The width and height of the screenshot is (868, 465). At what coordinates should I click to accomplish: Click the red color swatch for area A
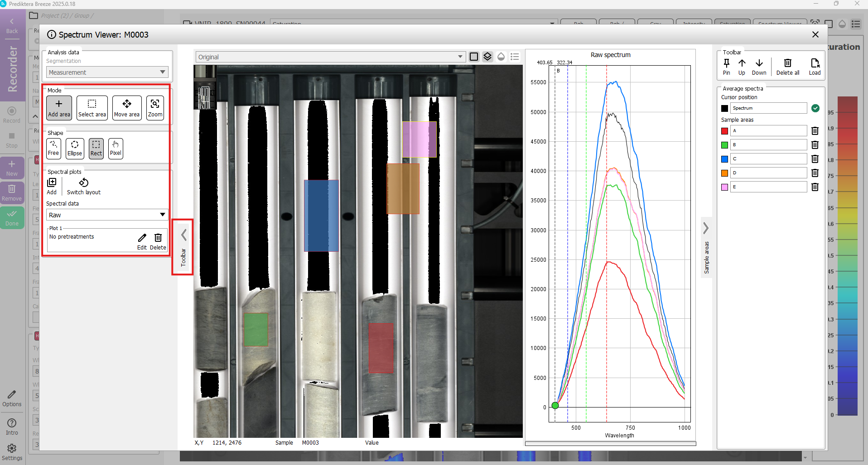click(724, 131)
